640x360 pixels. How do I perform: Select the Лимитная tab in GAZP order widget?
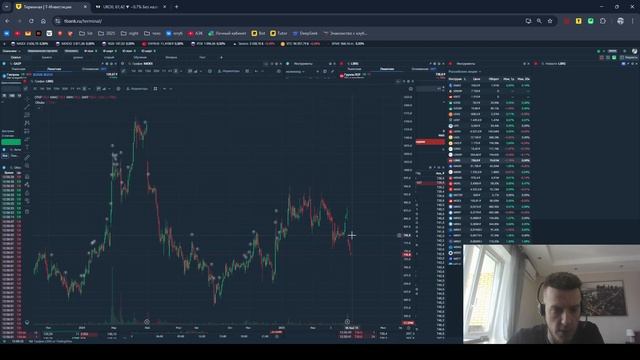click(x=54, y=69)
